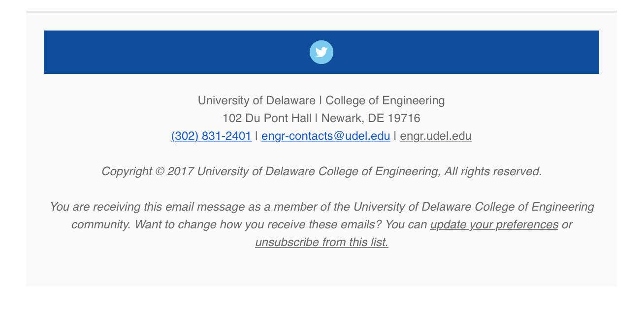Image resolution: width=644 pixels, height=312 pixels.
Task: Open engr-contacts@udel.edu email link
Action: point(326,136)
